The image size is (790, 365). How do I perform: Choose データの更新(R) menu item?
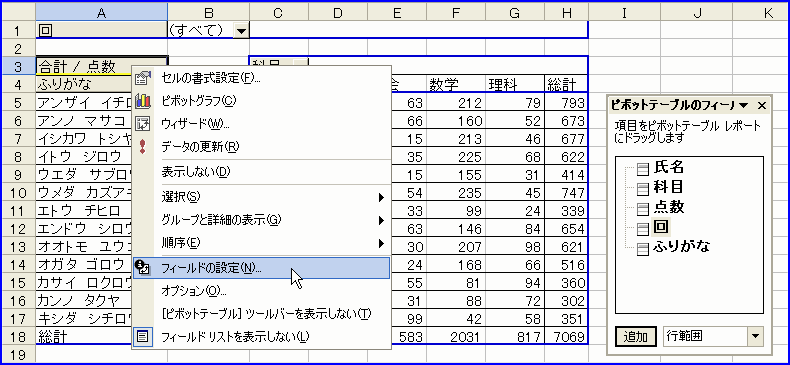click(261, 147)
